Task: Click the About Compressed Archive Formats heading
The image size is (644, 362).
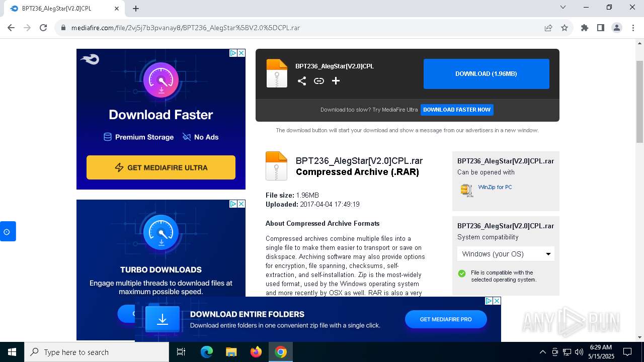Action: pos(323,223)
